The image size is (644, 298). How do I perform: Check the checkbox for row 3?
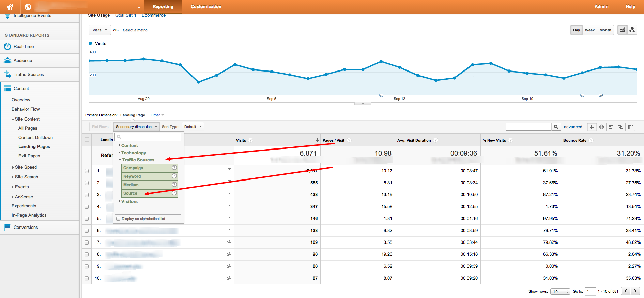pos(87,195)
